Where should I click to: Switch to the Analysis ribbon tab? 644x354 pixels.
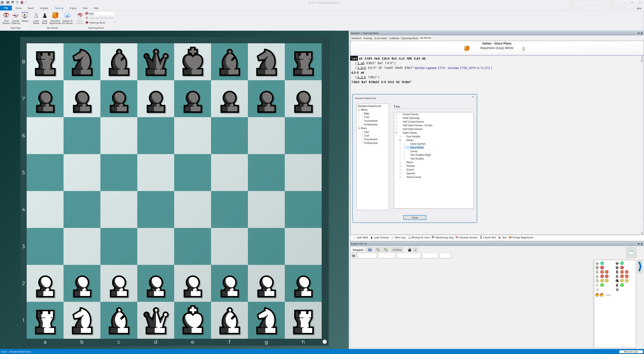tap(44, 8)
